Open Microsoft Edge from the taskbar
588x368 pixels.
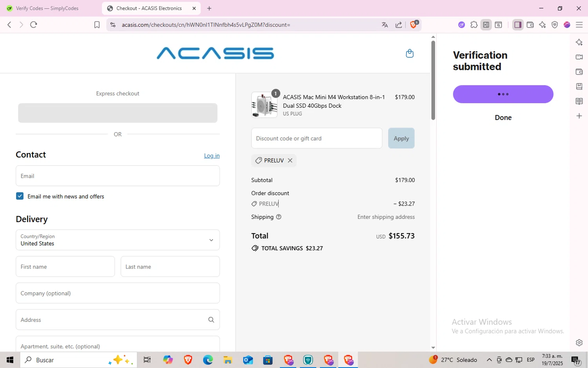point(208,360)
